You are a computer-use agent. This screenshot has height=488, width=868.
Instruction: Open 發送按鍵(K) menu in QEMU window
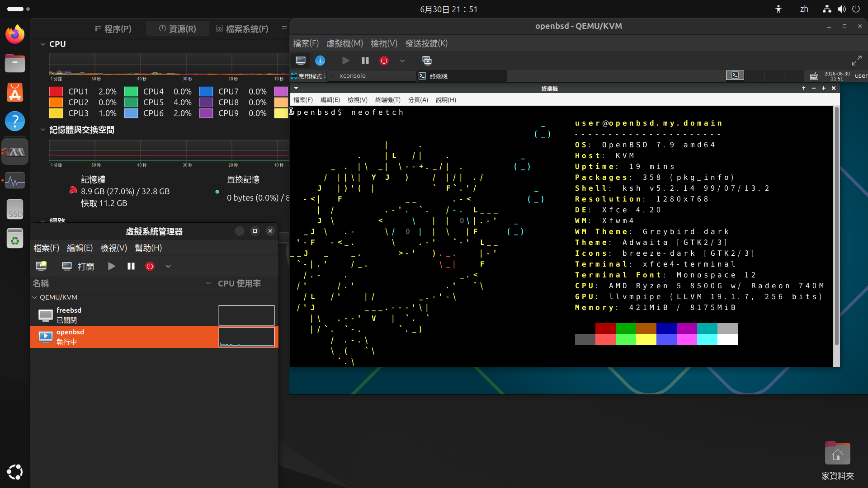pos(426,43)
